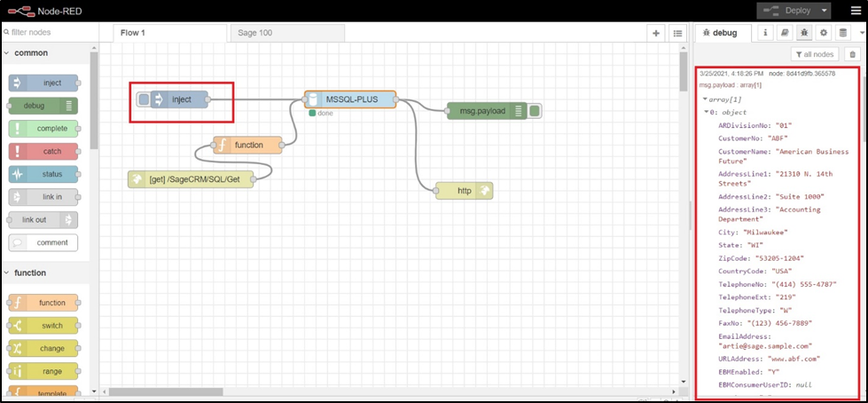Open the Deploy dropdown arrow
This screenshot has width=868, height=403.
825,11
